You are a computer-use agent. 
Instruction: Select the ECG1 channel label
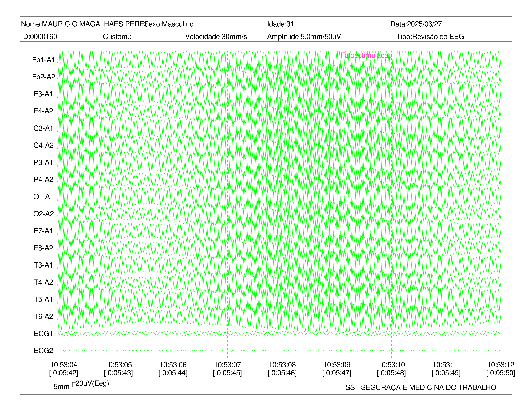[x=43, y=334]
